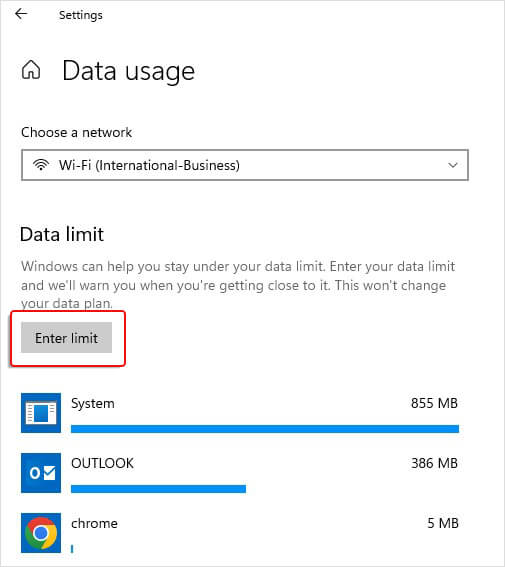
Task: Click the 5 MB usage value
Action: click(x=443, y=523)
